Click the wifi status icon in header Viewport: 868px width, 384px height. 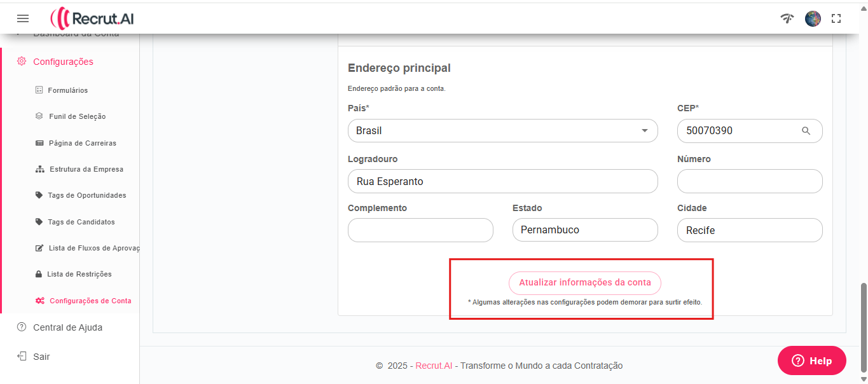pyautogui.click(x=787, y=18)
